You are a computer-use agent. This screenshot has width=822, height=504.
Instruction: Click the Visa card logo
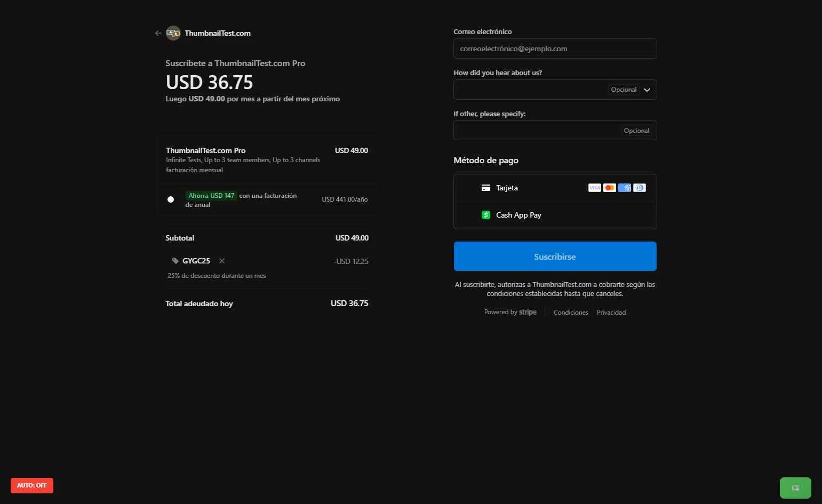[x=594, y=188]
